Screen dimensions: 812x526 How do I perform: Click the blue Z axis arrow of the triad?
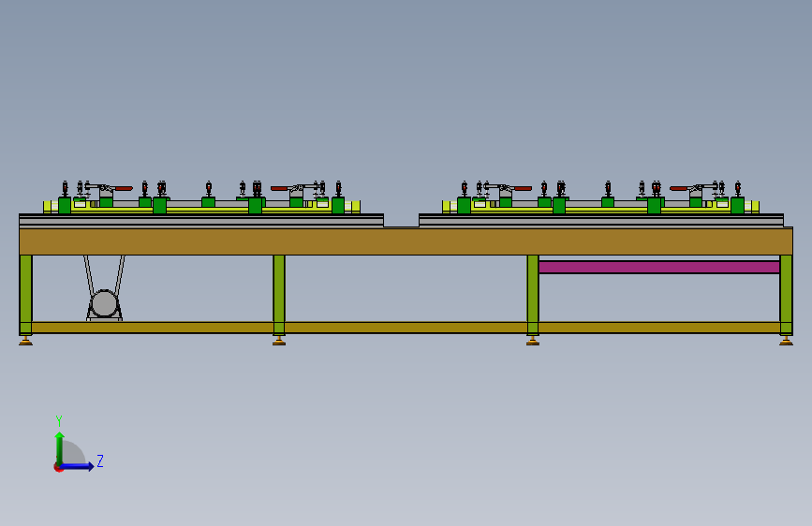(78, 466)
